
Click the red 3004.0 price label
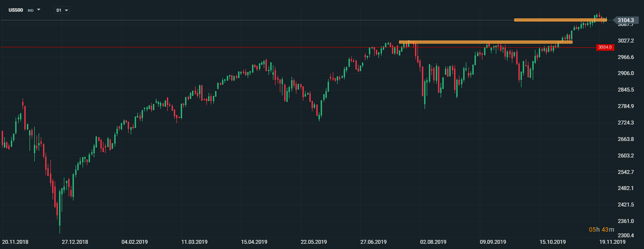(x=604, y=47)
